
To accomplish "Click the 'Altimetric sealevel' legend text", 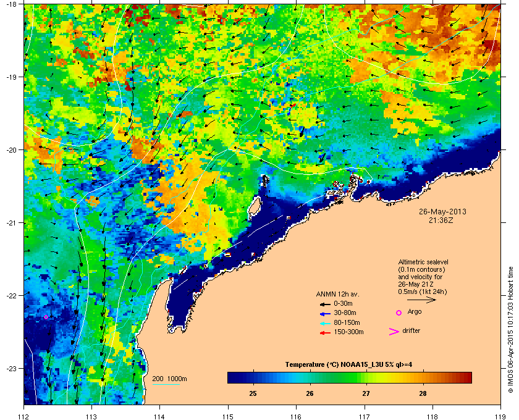I will point(423,262).
